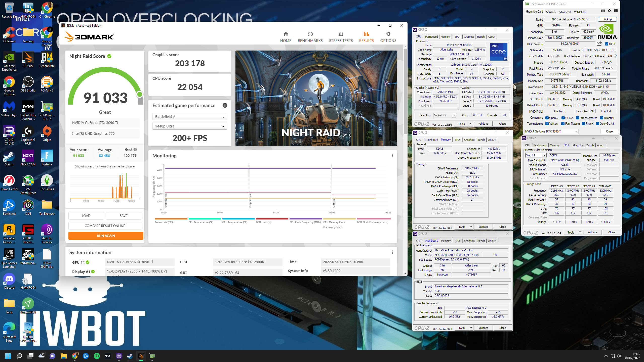Click COMPARE RESULT ONLINE button

pyautogui.click(x=105, y=226)
